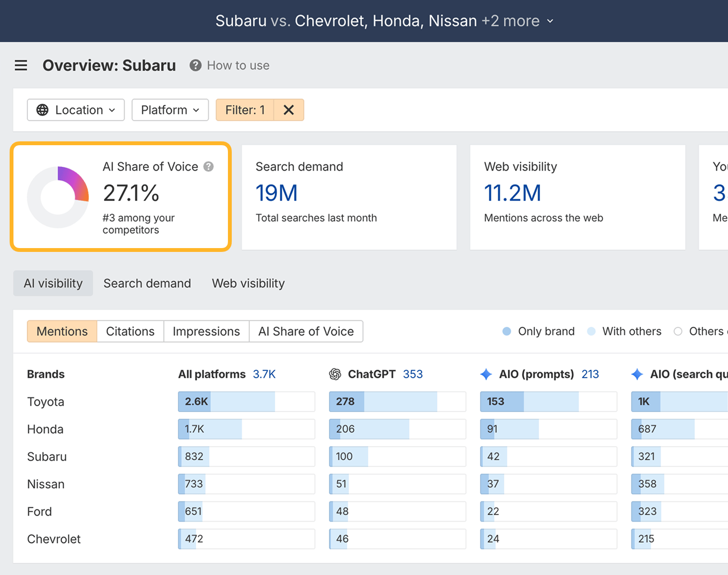Switch to the Web visibility tab
The image size is (728, 575).
(248, 283)
